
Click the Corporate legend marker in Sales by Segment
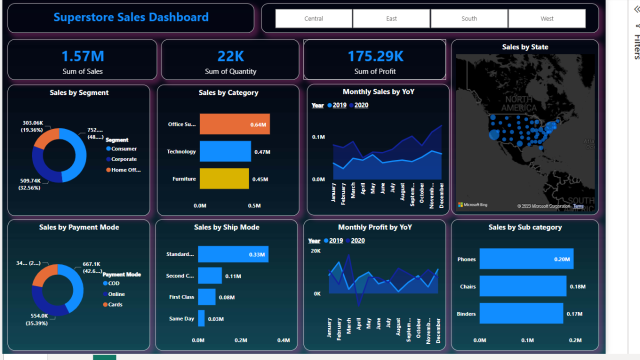coord(109,159)
